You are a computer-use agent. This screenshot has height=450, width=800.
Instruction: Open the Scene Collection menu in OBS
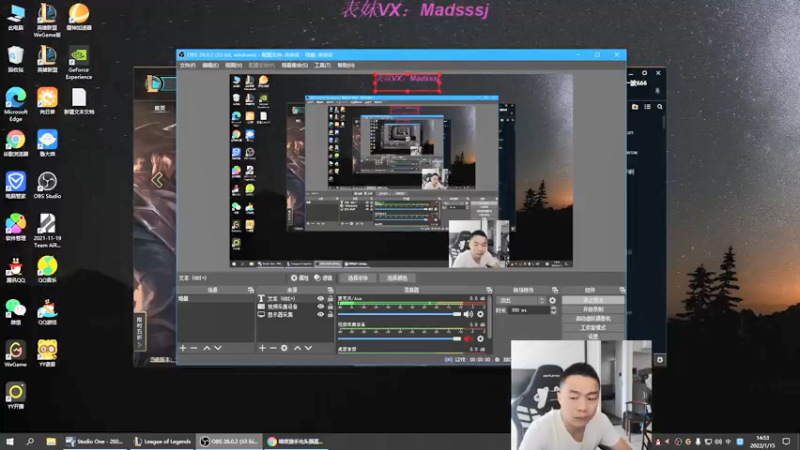click(x=294, y=65)
